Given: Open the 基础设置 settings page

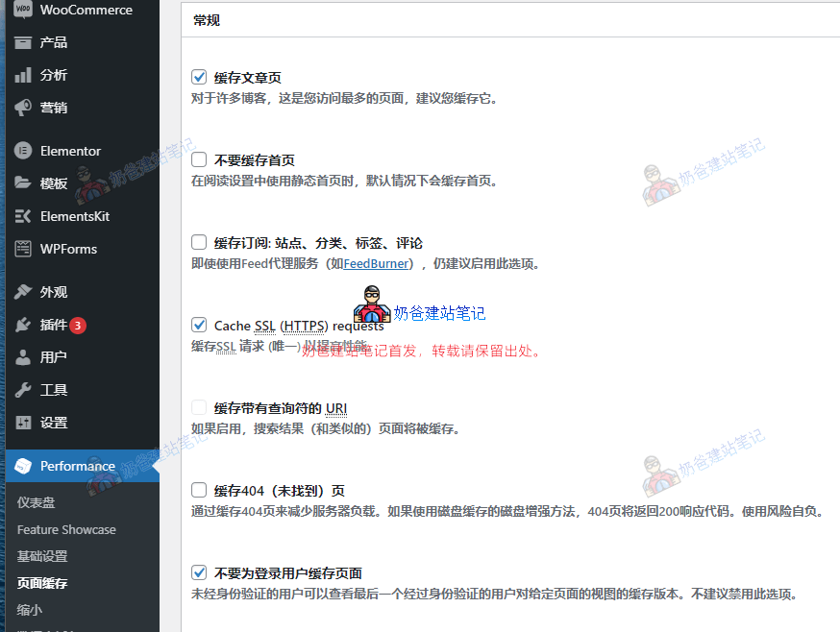Looking at the screenshot, I should [45, 555].
